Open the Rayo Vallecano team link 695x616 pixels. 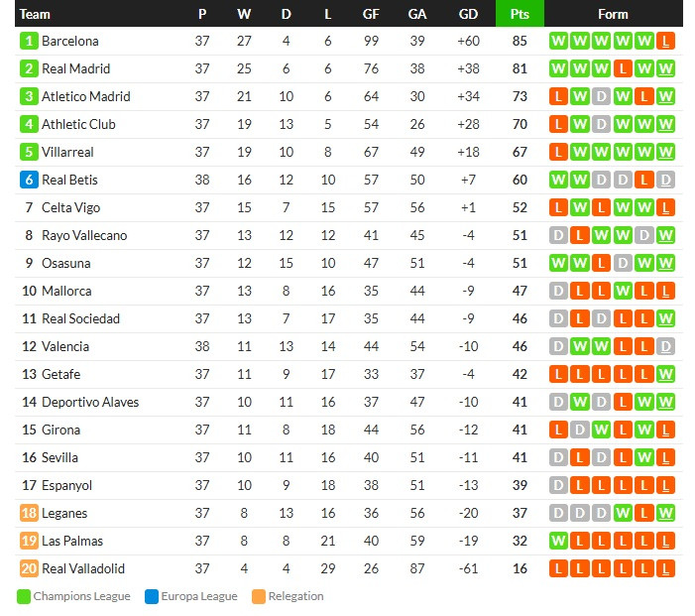click(x=84, y=235)
